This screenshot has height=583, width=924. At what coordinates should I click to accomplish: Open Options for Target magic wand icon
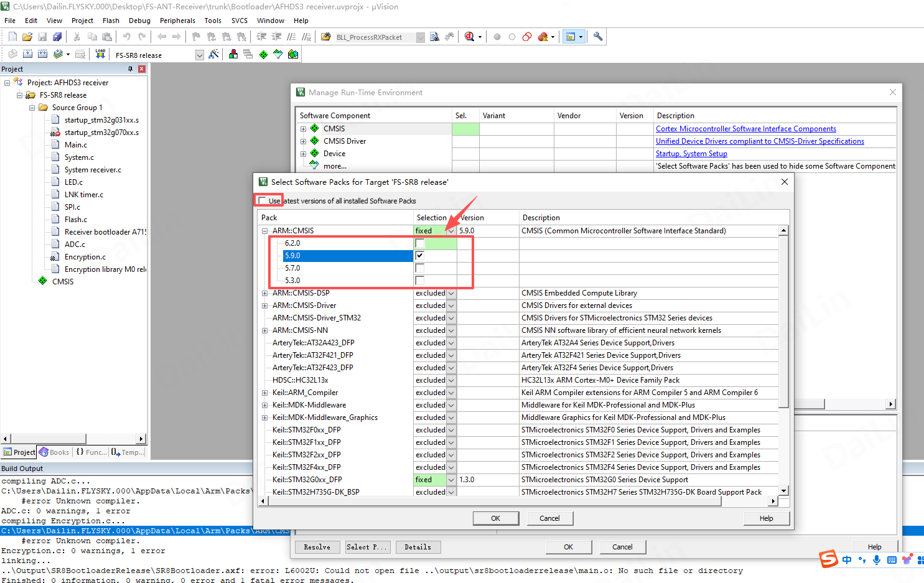coord(213,54)
